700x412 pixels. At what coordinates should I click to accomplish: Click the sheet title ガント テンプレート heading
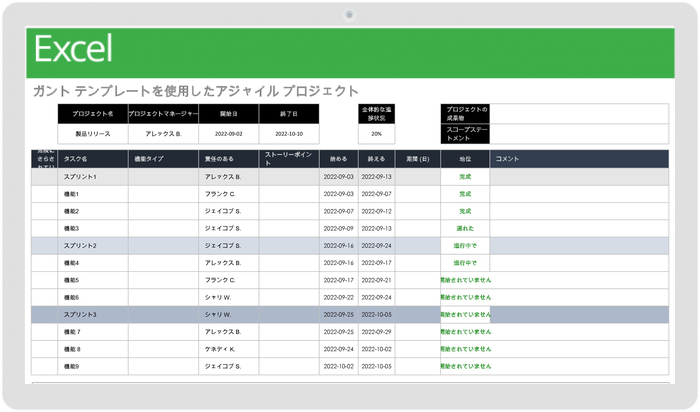tap(196, 91)
